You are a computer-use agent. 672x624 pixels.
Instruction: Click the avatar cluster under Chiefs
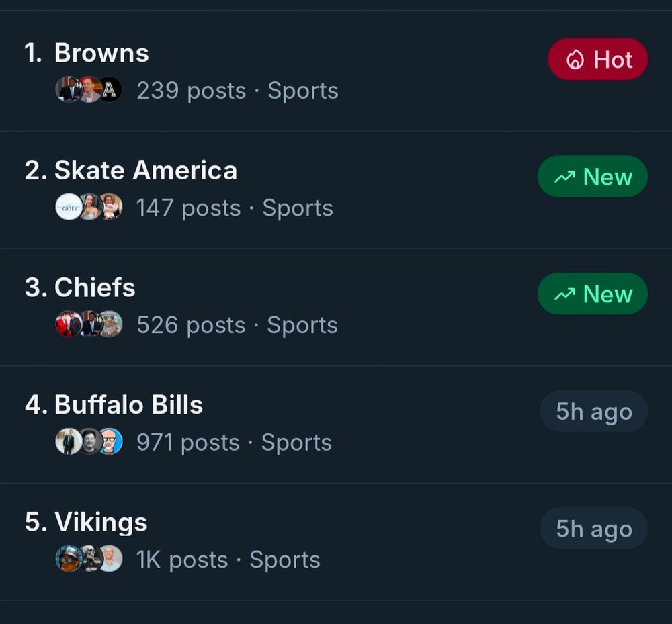(89, 324)
